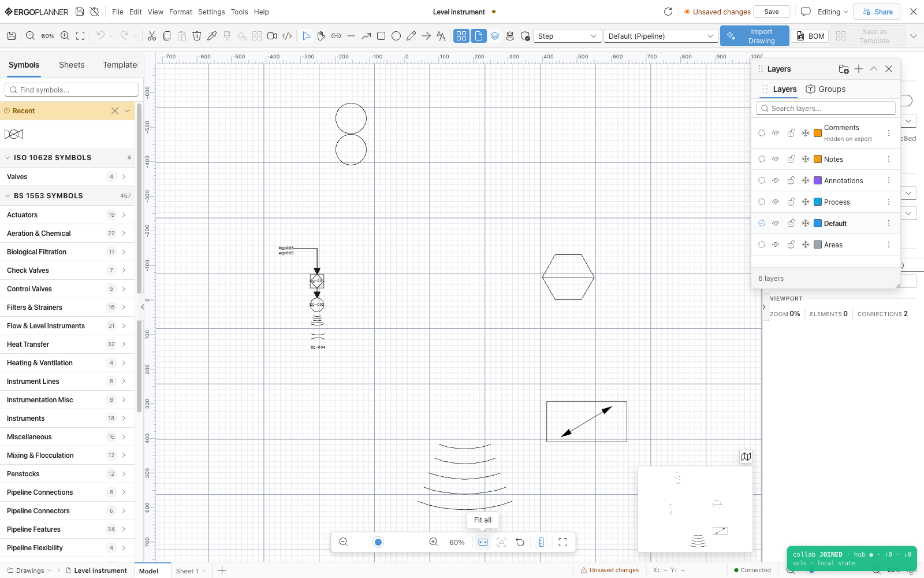The height and width of the screenshot is (578, 924).
Task: Select the Pointer selection tool
Action: (307, 36)
